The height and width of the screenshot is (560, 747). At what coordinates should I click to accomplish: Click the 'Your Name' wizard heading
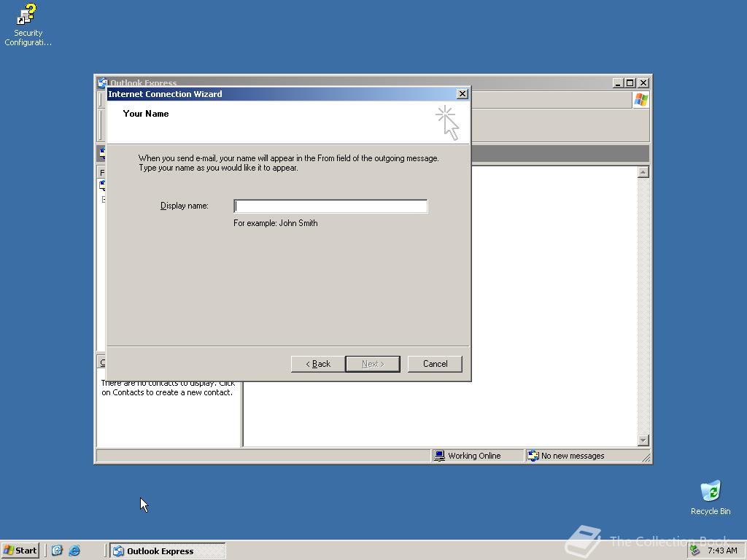(146, 113)
